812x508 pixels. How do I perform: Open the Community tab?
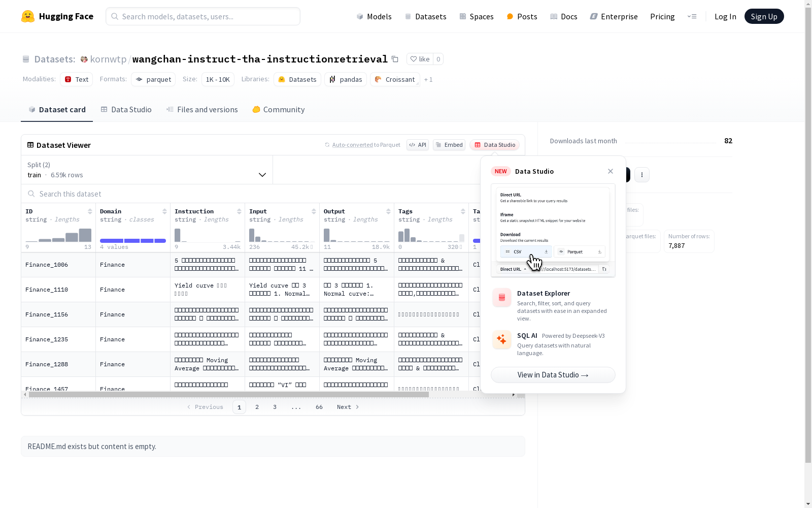click(279, 110)
